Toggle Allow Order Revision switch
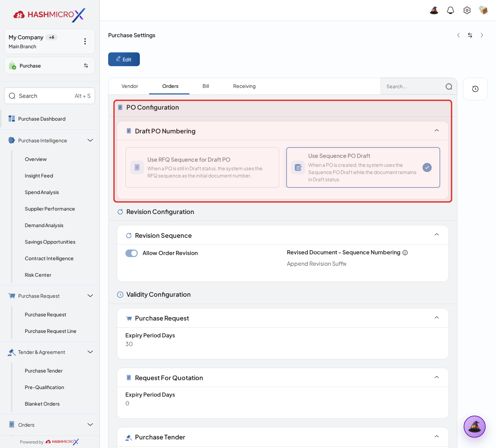This screenshot has width=496, height=448. tap(132, 253)
